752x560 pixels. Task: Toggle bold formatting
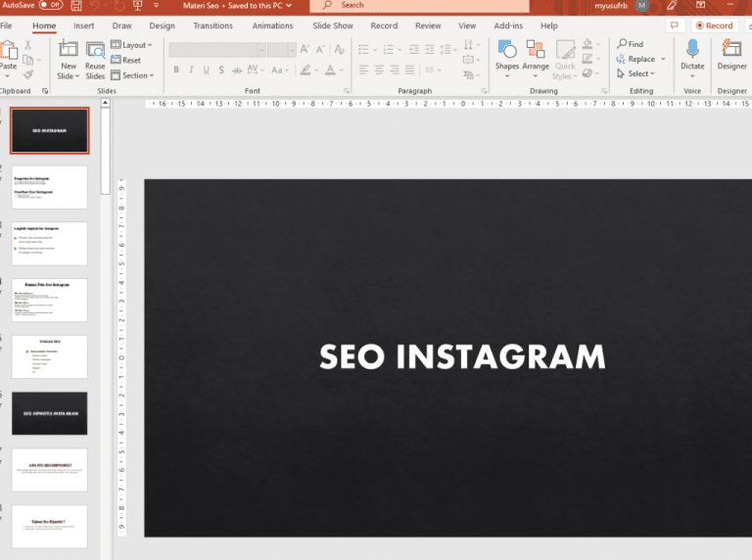tap(176, 70)
